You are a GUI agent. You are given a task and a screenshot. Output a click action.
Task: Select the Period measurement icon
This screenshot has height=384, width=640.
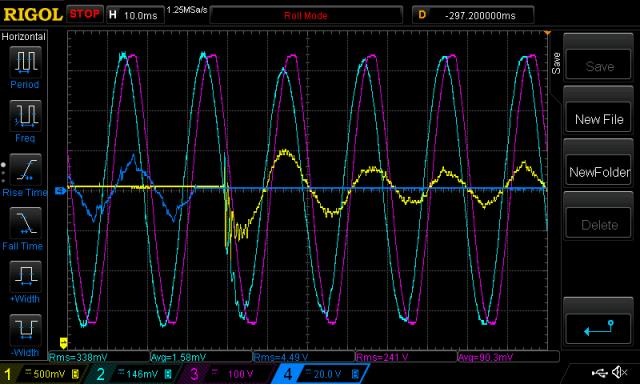click(25, 62)
